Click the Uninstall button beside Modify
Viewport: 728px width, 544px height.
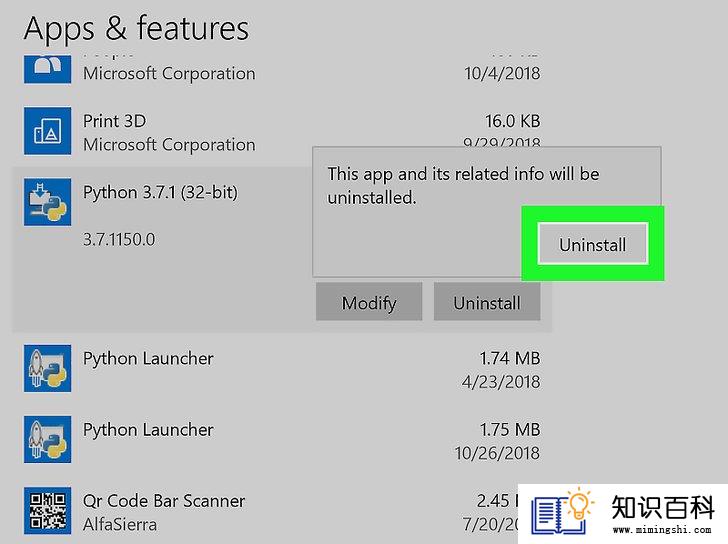pos(487,302)
